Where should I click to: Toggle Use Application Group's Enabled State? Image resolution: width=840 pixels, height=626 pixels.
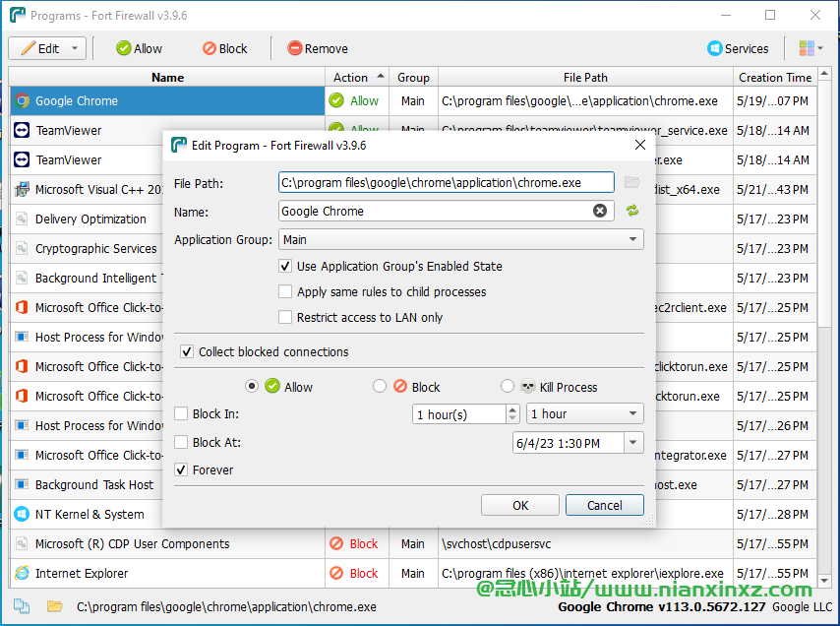click(285, 266)
